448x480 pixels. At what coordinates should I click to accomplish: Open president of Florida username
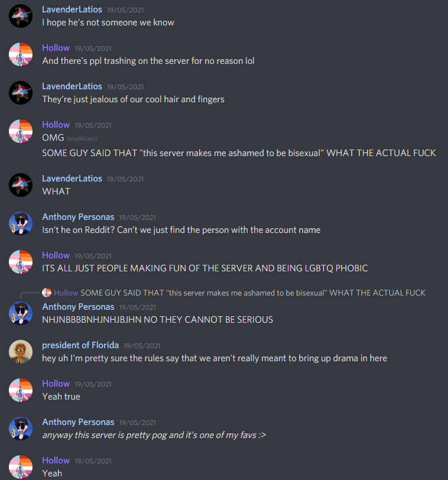click(x=80, y=345)
